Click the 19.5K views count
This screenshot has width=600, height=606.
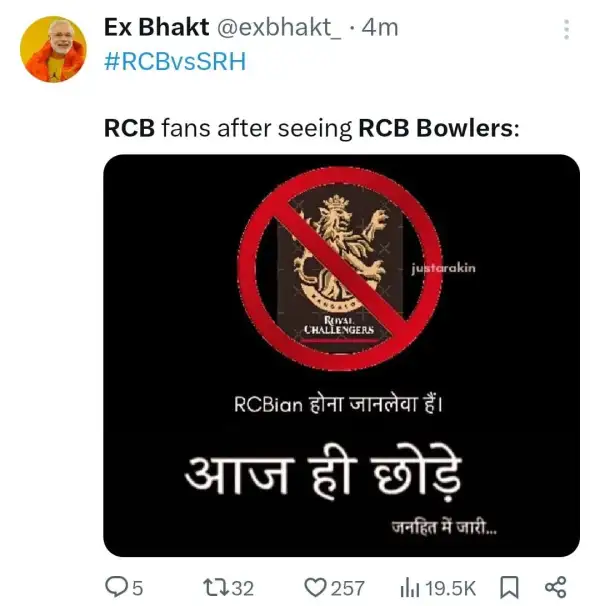point(450,589)
